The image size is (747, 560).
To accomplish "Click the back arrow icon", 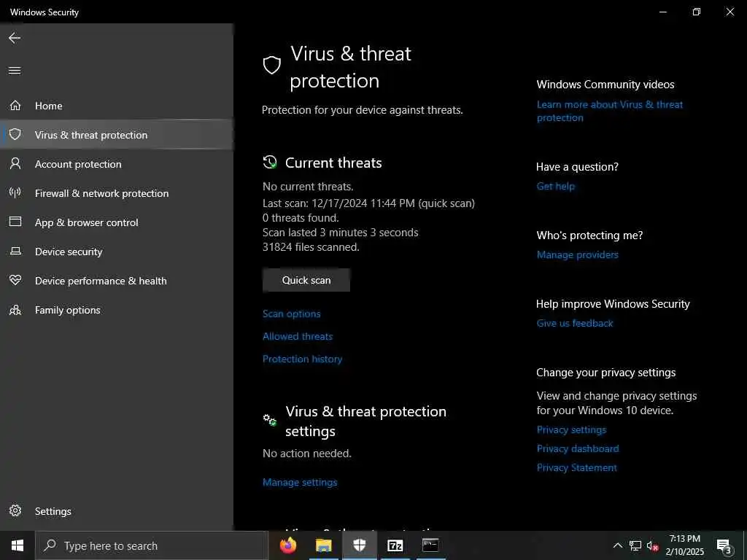I will click(x=15, y=38).
